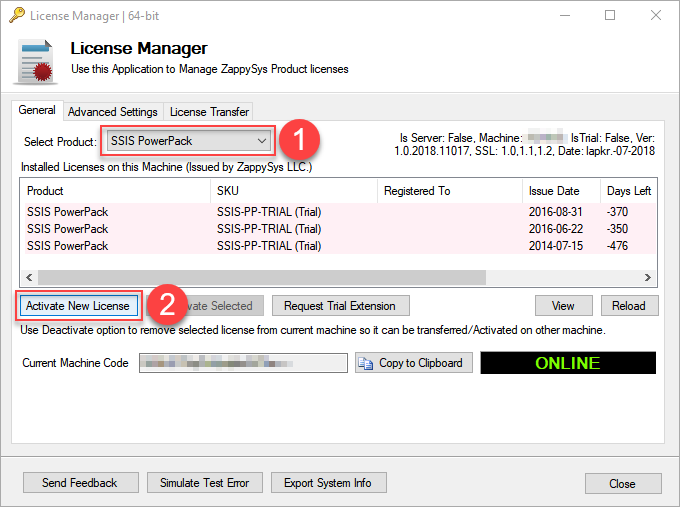680x507 pixels.
Task: Switch to the General tab
Action: click(x=37, y=110)
